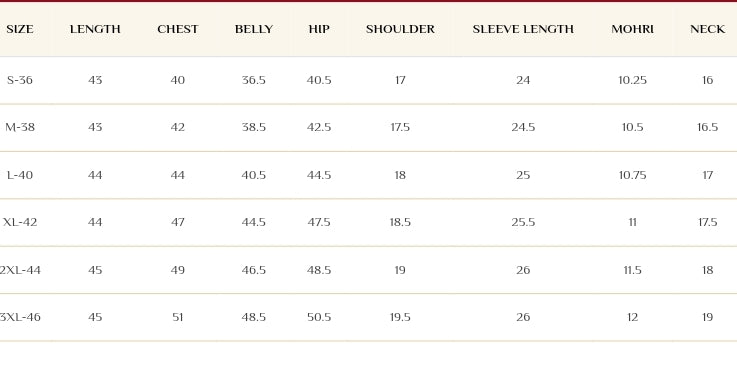The image size is (737, 367).
Task: Click the SIZE column header
Action: (x=20, y=29)
